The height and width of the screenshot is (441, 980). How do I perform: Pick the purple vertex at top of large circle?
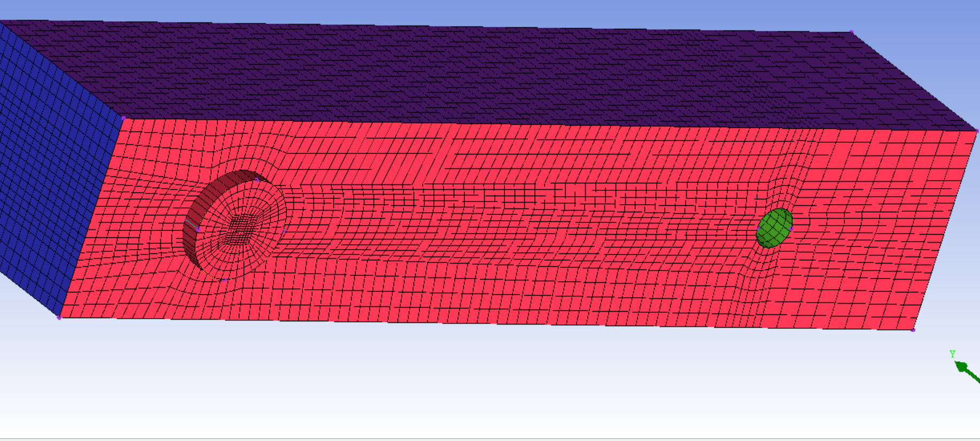click(x=257, y=180)
